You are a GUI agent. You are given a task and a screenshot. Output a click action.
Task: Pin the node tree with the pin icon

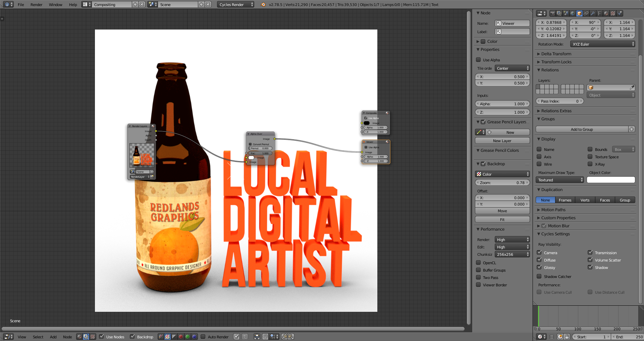pyautogui.click(x=236, y=337)
